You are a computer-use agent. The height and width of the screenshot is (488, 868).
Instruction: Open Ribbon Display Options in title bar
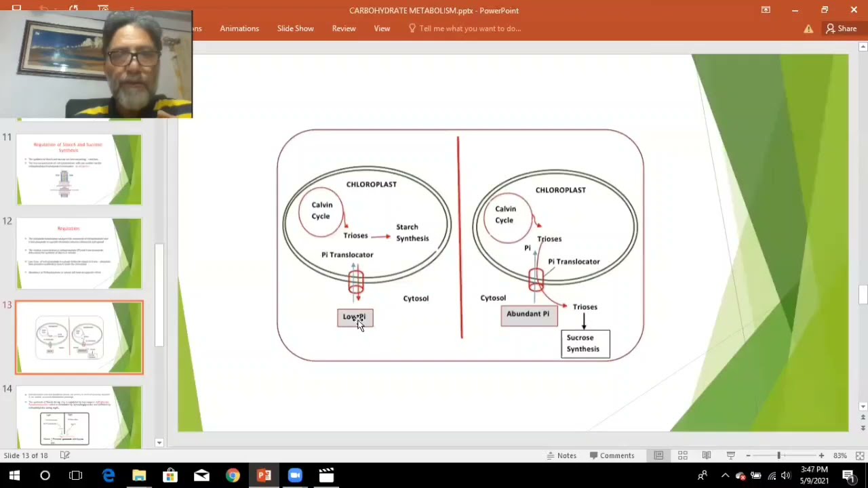point(766,10)
